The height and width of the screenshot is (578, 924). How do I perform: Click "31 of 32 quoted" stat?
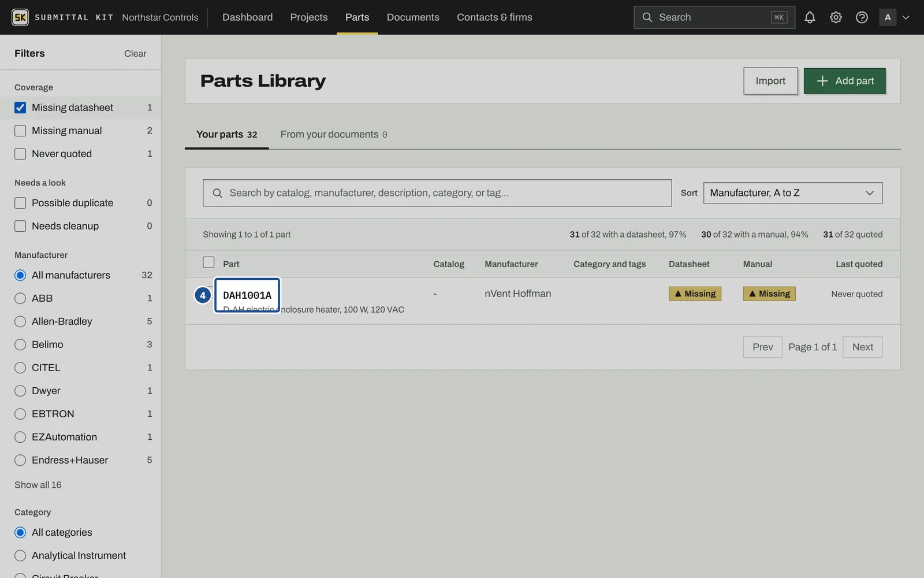pyautogui.click(x=853, y=235)
